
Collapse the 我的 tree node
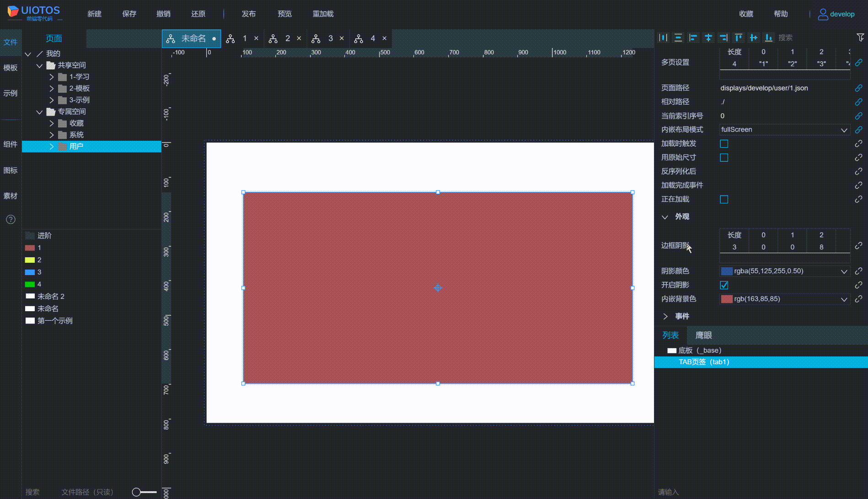(28, 54)
